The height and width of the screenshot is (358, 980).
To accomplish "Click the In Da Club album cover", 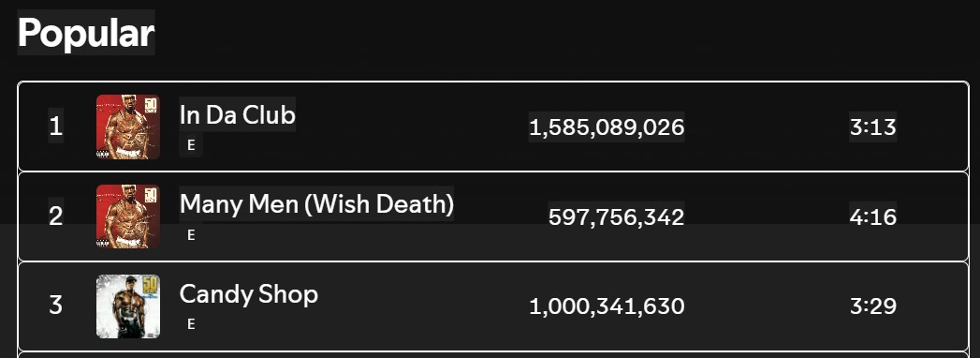I will pyautogui.click(x=128, y=127).
